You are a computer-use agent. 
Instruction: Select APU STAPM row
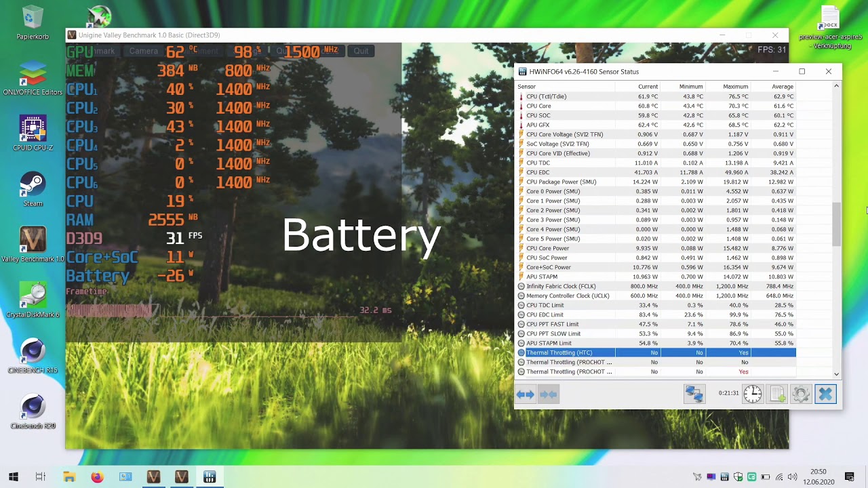click(655, 277)
